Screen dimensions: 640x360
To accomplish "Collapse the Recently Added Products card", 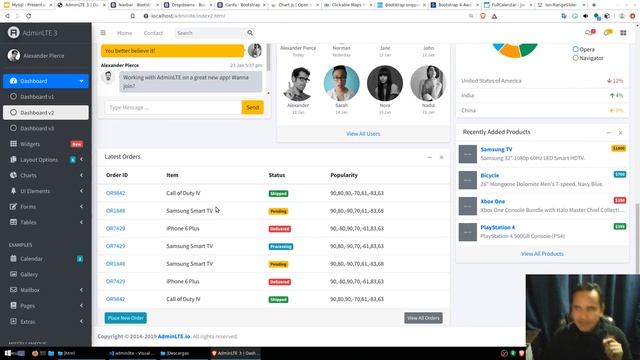I will point(609,133).
